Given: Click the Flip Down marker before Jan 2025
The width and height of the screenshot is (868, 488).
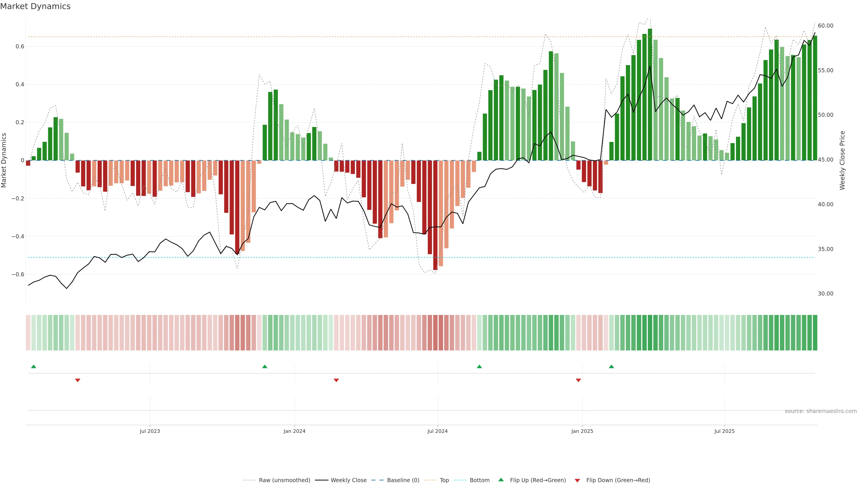Looking at the screenshot, I should coord(578,380).
